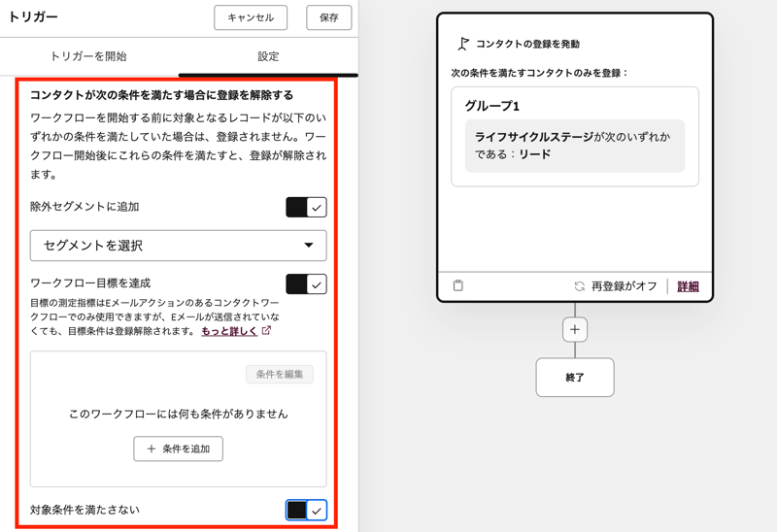The height and width of the screenshot is (532, 777).
Task: Toggle 除外セグメントに追加 switch
Action: coord(306,207)
